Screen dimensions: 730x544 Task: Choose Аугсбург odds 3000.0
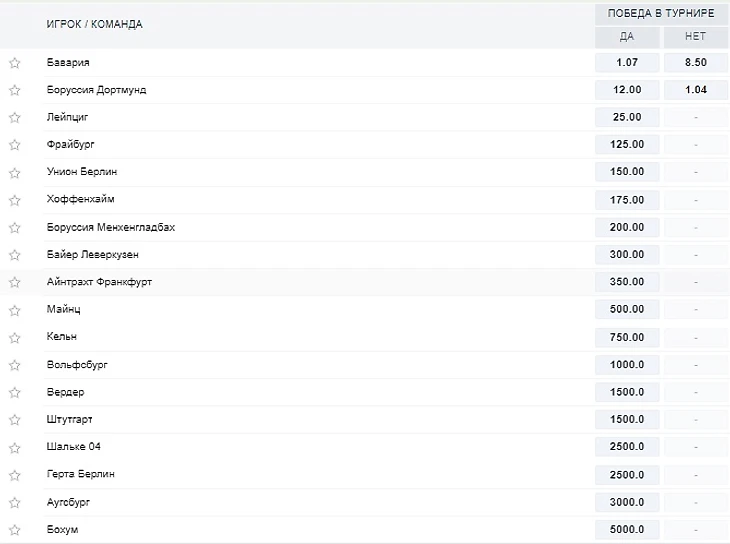(627, 502)
